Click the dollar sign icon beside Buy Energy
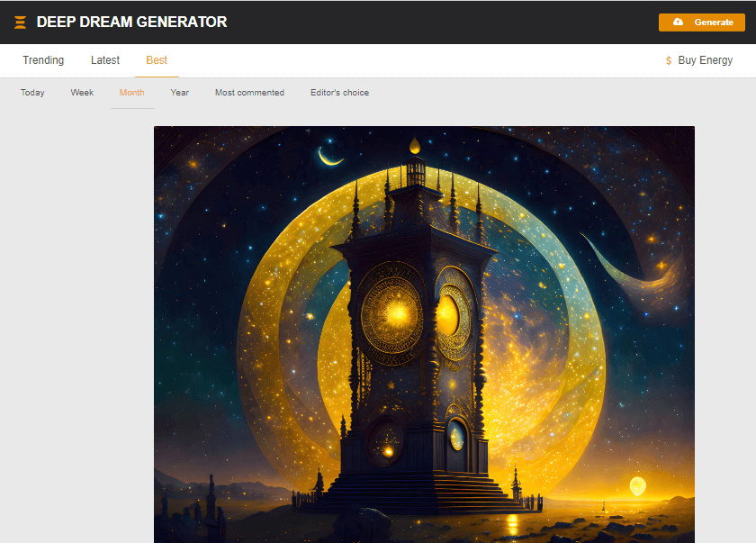Screen dimensions: 756x543 click(668, 60)
